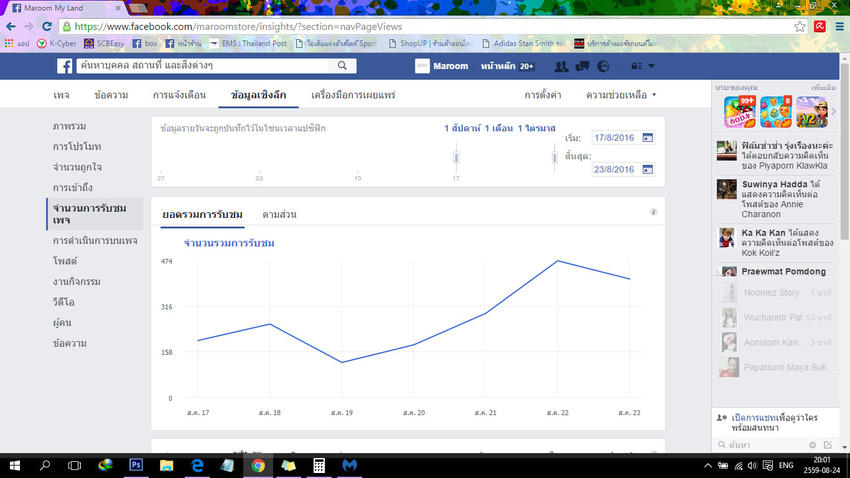Select การเข้าถึง in sidebar

[x=73, y=188]
